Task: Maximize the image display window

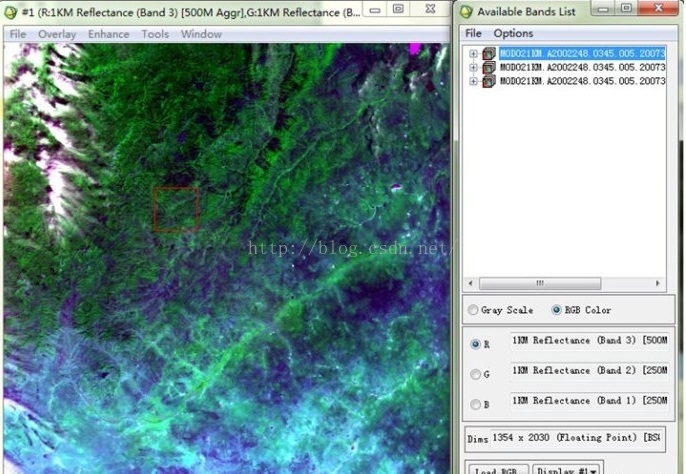Action: click(x=398, y=9)
